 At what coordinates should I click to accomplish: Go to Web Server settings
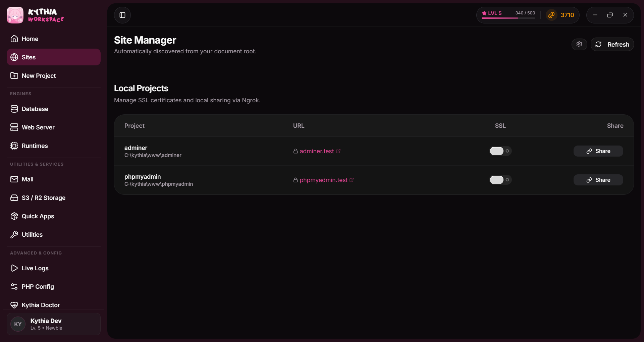pos(54,127)
